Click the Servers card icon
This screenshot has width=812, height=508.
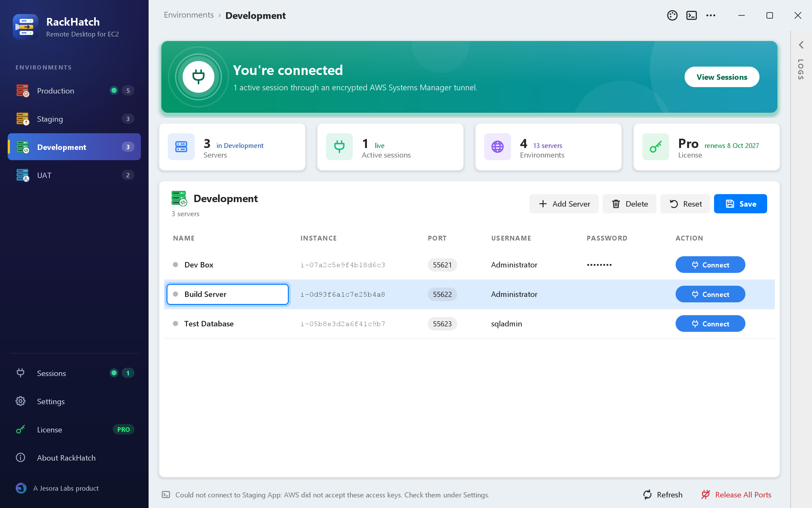[x=181, y=147]
